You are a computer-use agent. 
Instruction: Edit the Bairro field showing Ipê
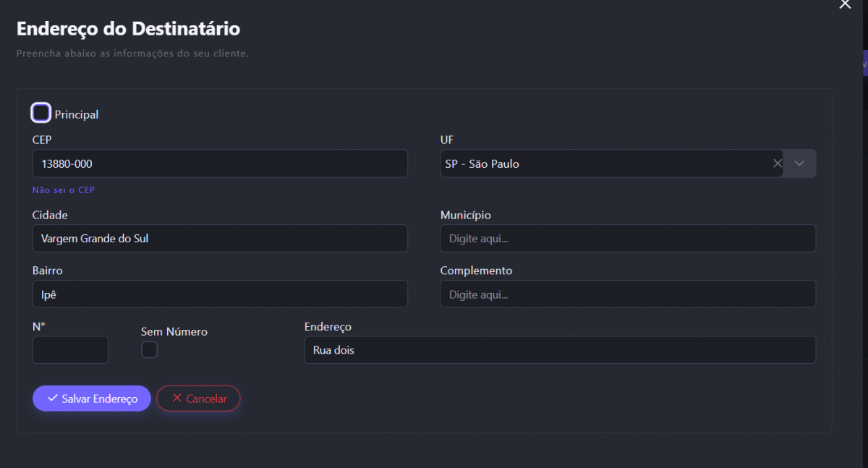(x=220, y=294)
